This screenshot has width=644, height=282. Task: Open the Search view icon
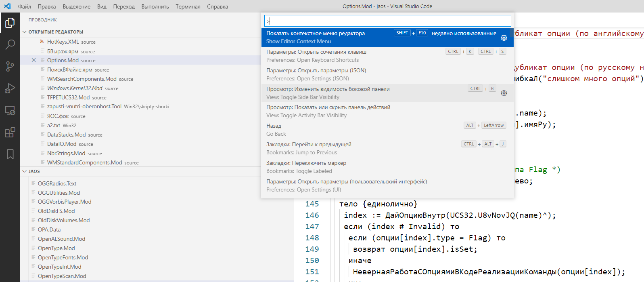point(10,44)
